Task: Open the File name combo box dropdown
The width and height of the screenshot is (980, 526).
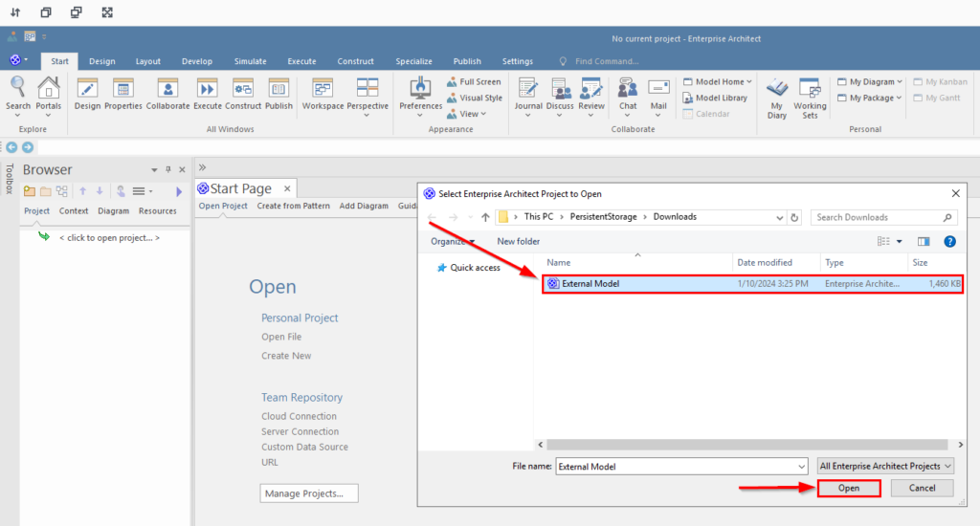Action: (x=801, y=467)
